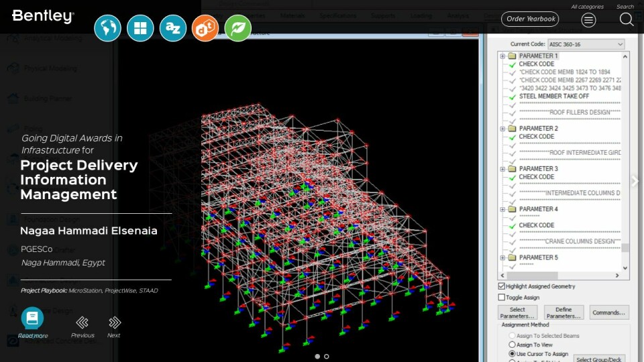This screenshot has width=644, height=362.
Task: Expand the PARAMETER 1 folder
Action: (502, 56)
